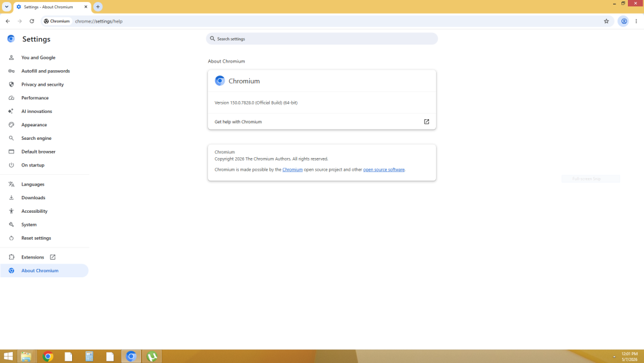Click the forward navigation arrow

coord(20,21)
